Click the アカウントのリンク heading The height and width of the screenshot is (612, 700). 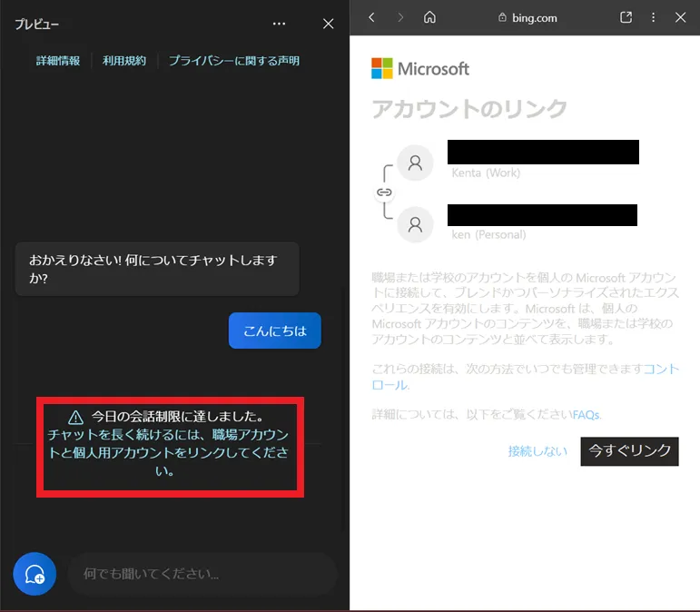point(469,109)
